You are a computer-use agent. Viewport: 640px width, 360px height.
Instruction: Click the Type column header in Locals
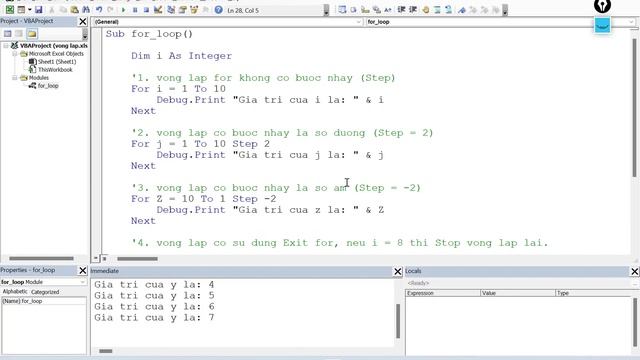(594, 293)
